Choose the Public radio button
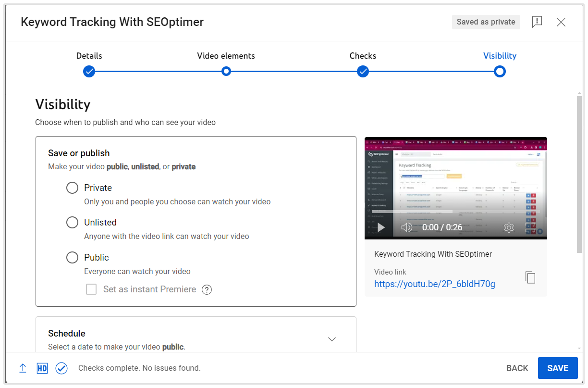588x388 pixels. pos(72,258)
